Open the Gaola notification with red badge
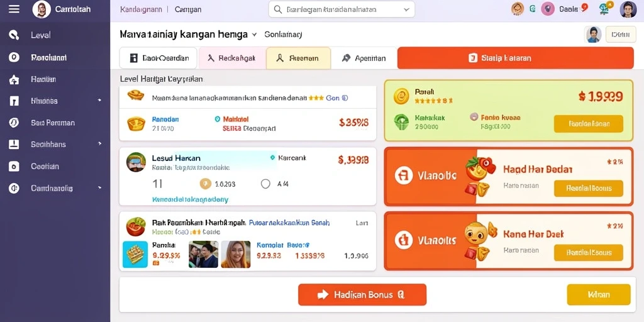The width and height of the screenshot is (644, 322). tap(574, 9)
